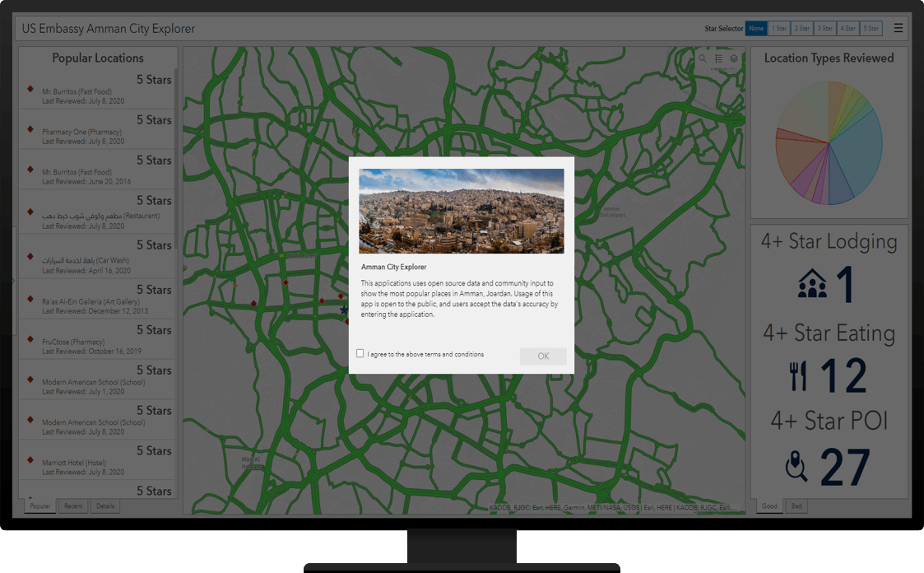Filter by 1 Star in Star Selector
Screen dimensions: 924x573
[x=779, y=28]
